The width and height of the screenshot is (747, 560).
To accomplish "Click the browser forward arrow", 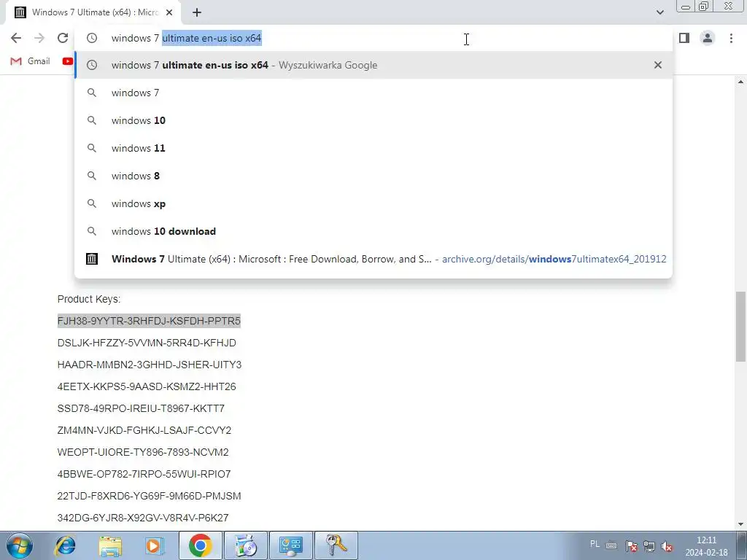I will [x=39, y=38].
